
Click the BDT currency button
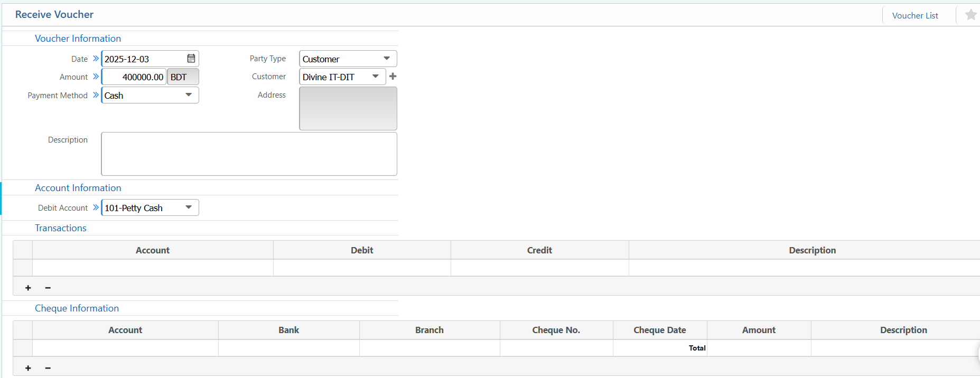[183, 77]
